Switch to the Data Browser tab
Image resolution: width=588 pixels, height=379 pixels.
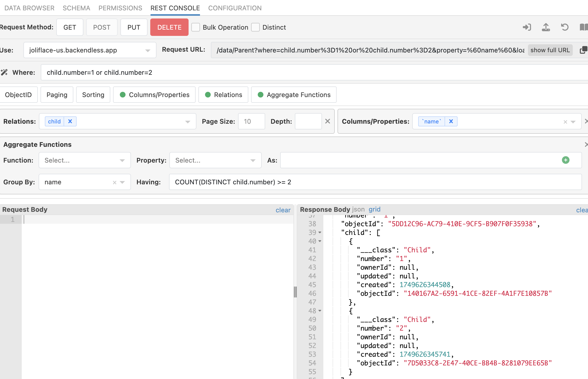(x=29, y=8)
